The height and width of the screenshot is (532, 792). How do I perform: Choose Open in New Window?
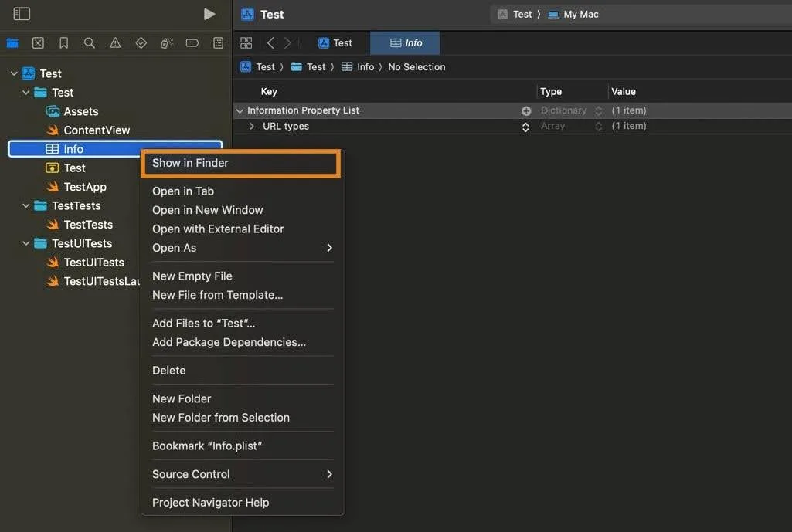[243, 210]
